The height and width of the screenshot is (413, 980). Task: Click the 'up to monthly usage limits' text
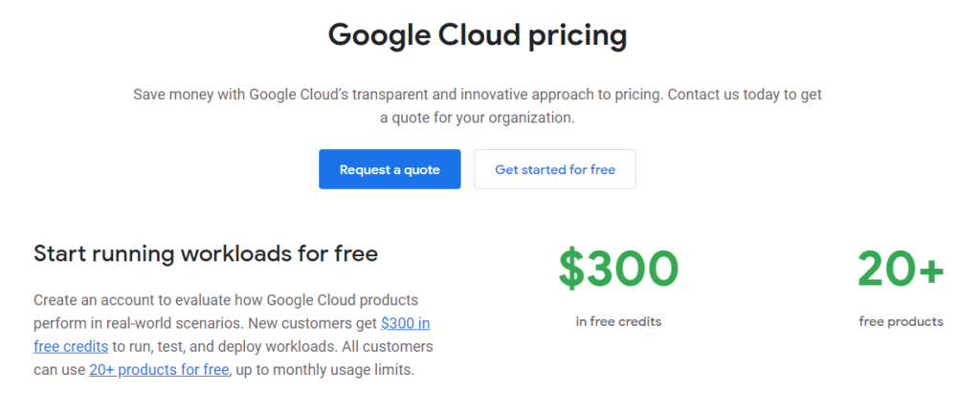(324, 369)
